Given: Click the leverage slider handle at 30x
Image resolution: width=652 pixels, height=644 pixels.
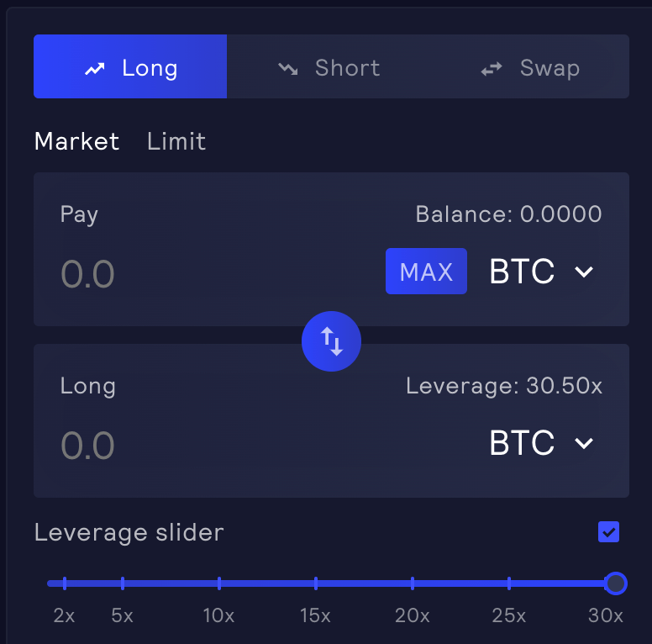Looking at the screenshot, I should tap(616, 583).
